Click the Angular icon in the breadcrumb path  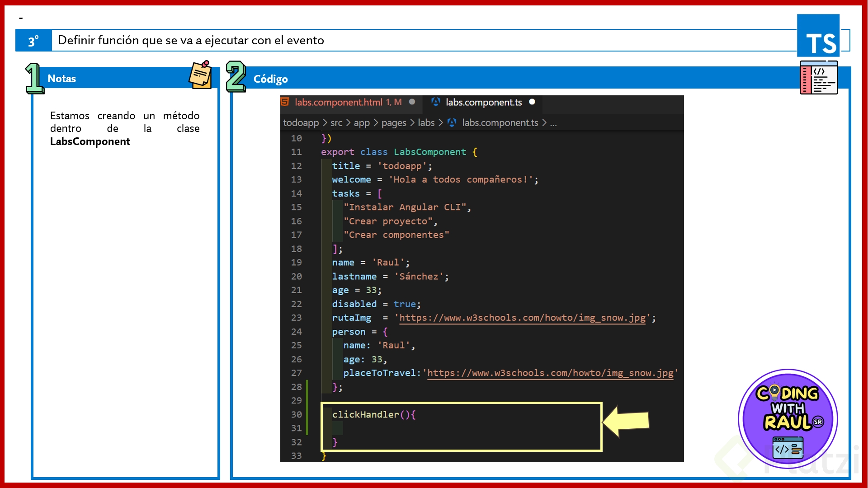[452, 122]
